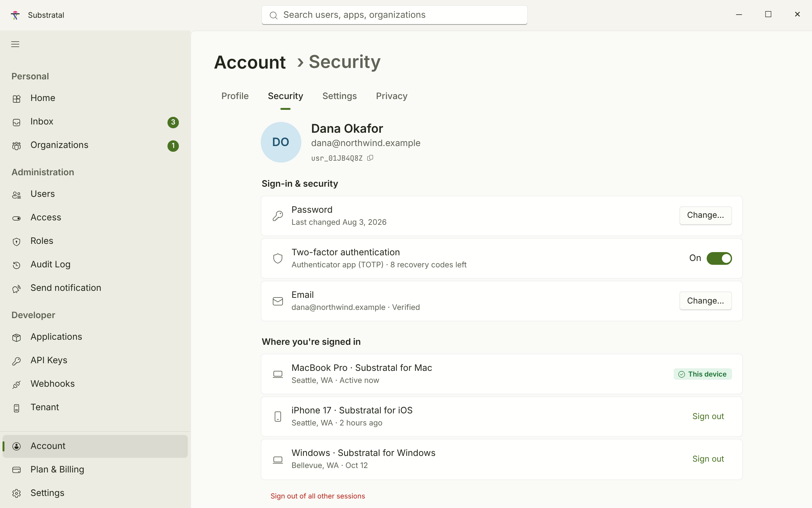Open API Keys
This screenshot has width=812, height=508.
(95, 360)
